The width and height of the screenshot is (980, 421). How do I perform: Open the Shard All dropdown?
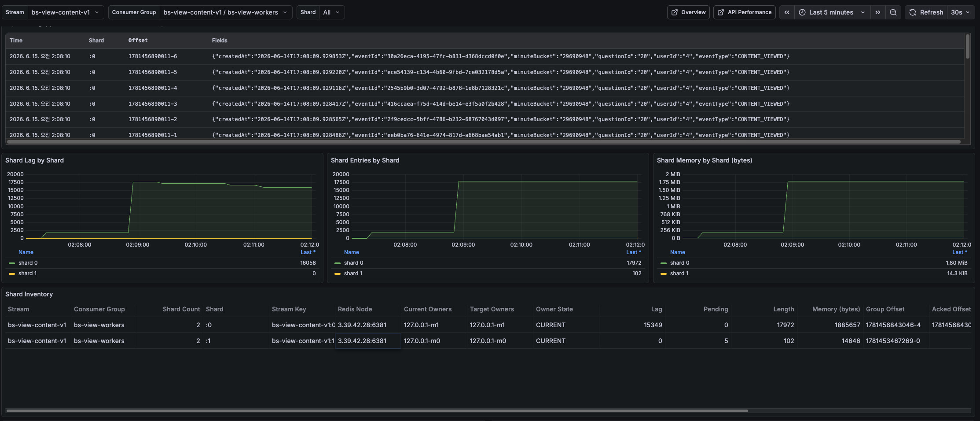click(x=332, y=12)
